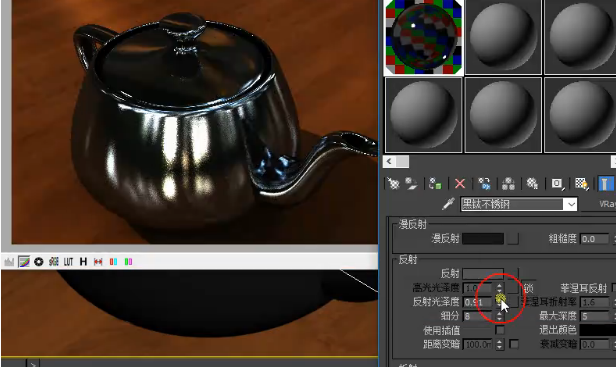This screenshot has width=616, height=367.
Task: Toggle exposure correction circle icon
Action: [38, 262]
